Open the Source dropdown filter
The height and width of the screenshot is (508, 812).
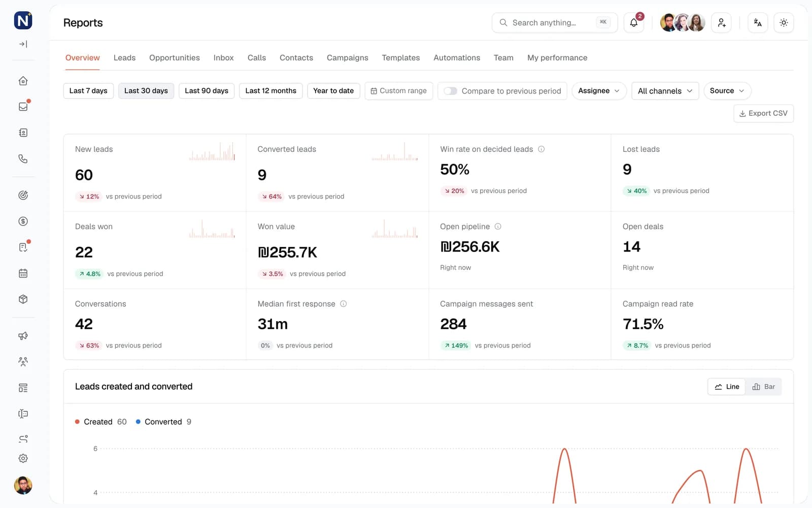(727, 91)
